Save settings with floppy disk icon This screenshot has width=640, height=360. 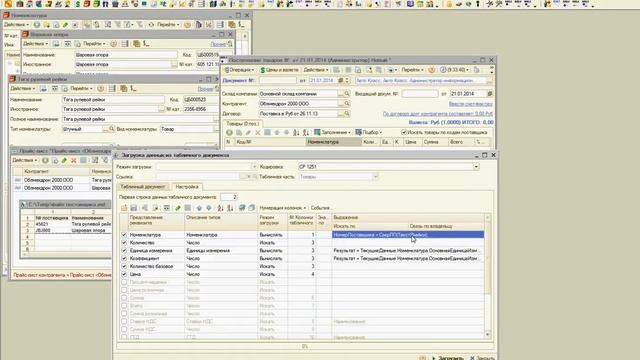click(133, 208)
